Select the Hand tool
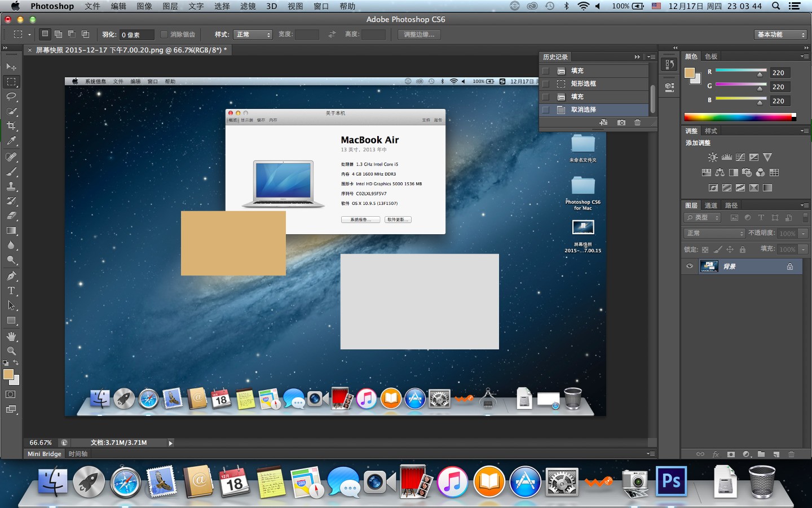The width and height of the screenshot is (812, 508). (11, 336)
